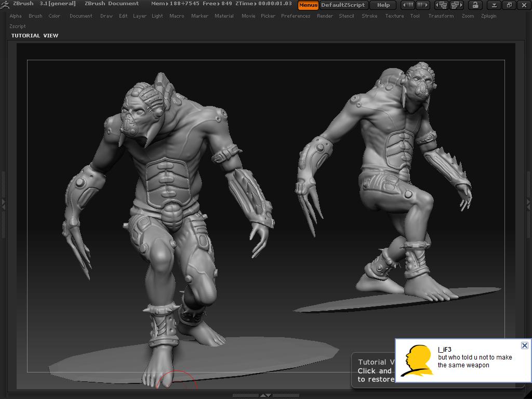Open the Zscript menu

(x=18, y=26)
